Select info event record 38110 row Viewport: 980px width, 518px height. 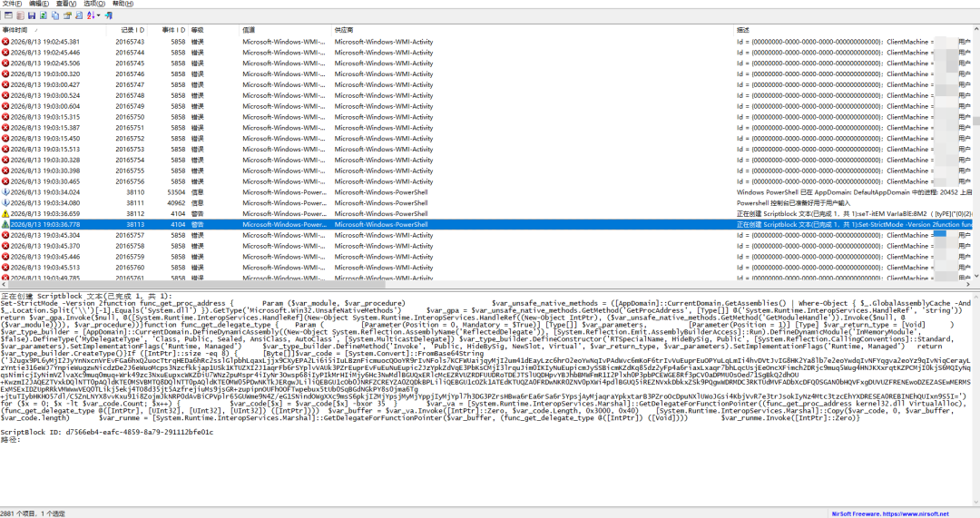[485, 192]
